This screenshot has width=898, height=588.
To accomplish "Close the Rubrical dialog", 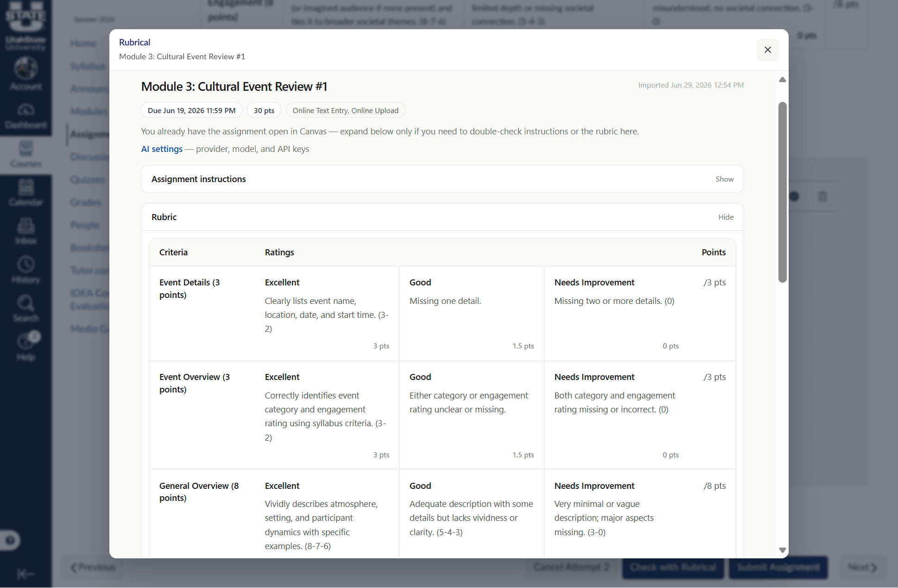I will [x=767, y=50].
